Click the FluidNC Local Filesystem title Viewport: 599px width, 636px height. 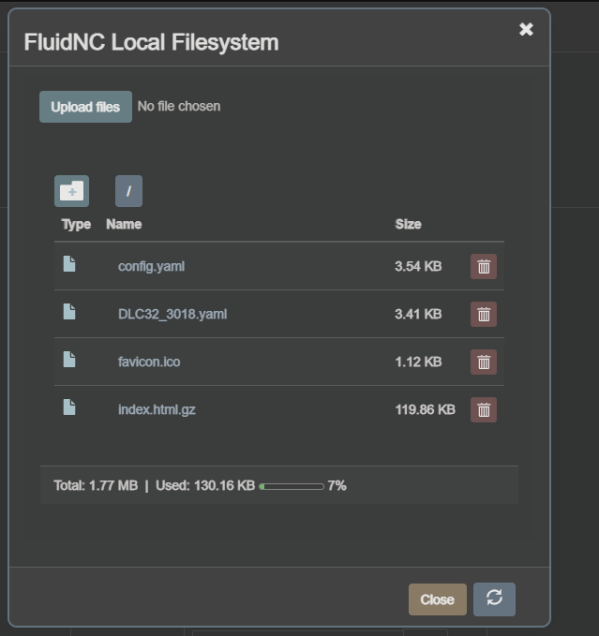(151, 42)
